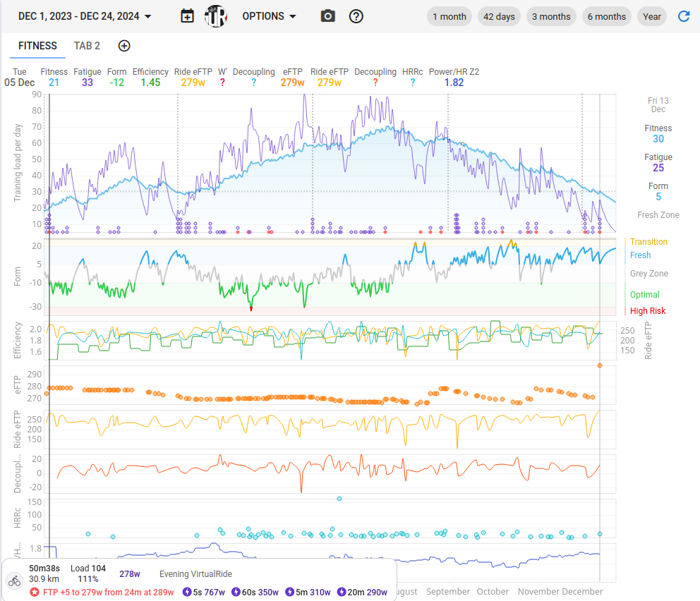Click the FTP +5 to 279w text
Viewport: 700px width, 601px height.
pos(108,593)
